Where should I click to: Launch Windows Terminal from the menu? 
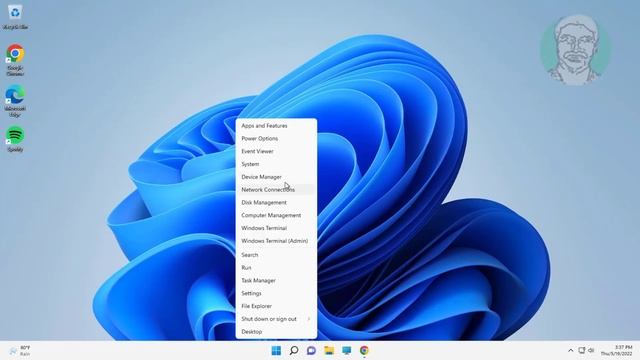pos(276,228)
